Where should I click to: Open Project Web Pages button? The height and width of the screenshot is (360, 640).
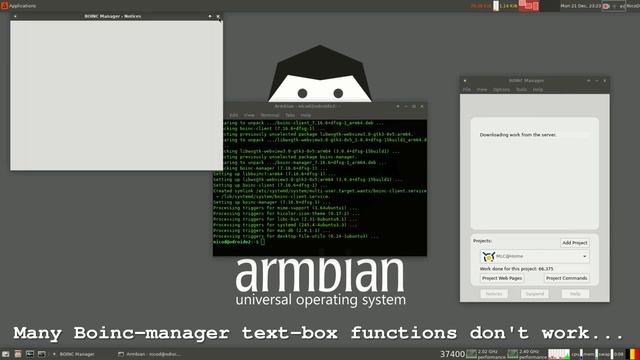point(502,278)
